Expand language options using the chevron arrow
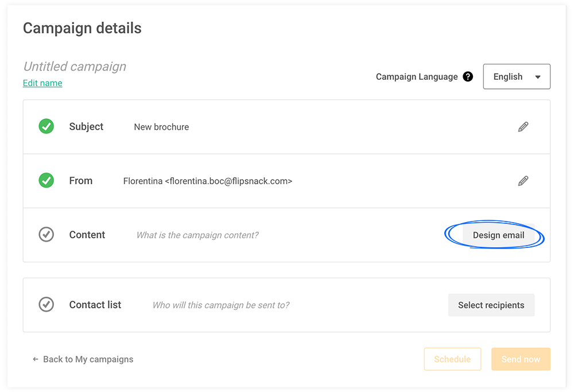Viewport: 574px width, 392px height. [538, 76]
